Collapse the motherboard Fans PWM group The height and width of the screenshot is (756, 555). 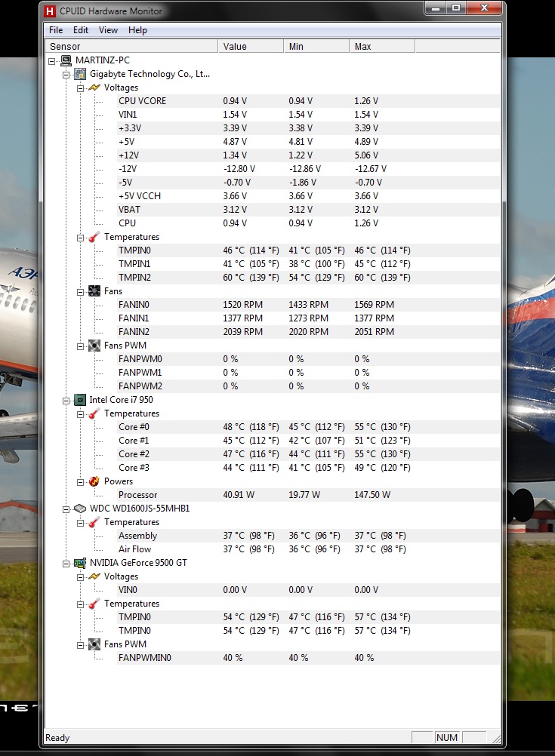click(x=81, y=346)
